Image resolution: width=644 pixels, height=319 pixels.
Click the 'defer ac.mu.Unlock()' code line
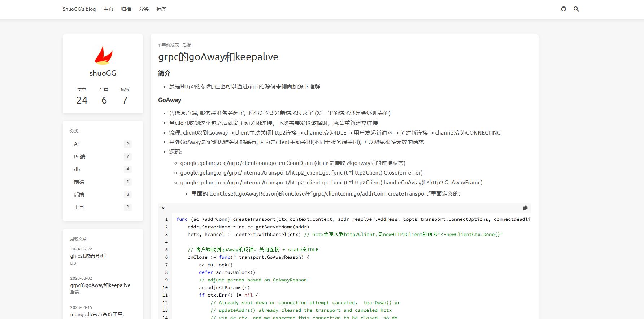tap(227, 272)
